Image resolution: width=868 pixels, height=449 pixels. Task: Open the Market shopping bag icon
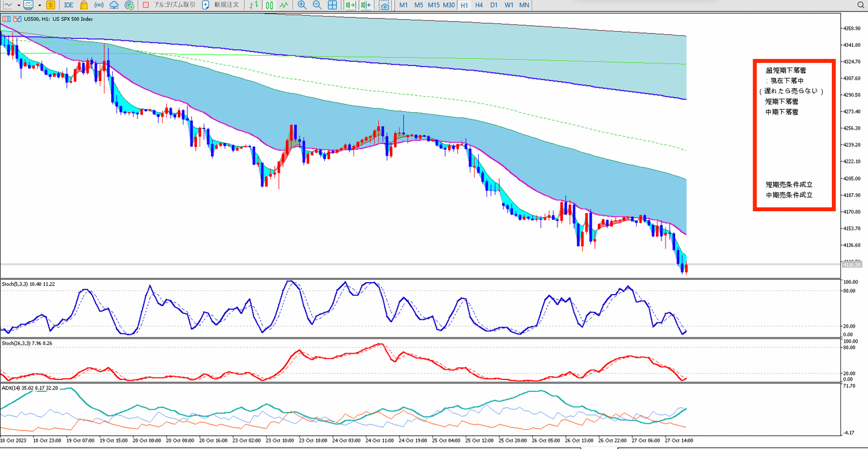pos(83,5)
